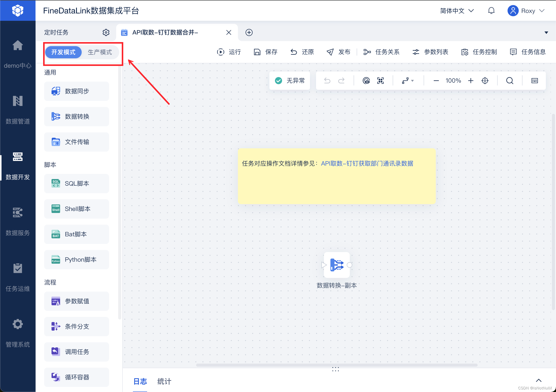Switch to 生产模式 mode
The height and width of the screenshot is (392, 556).
100,52
